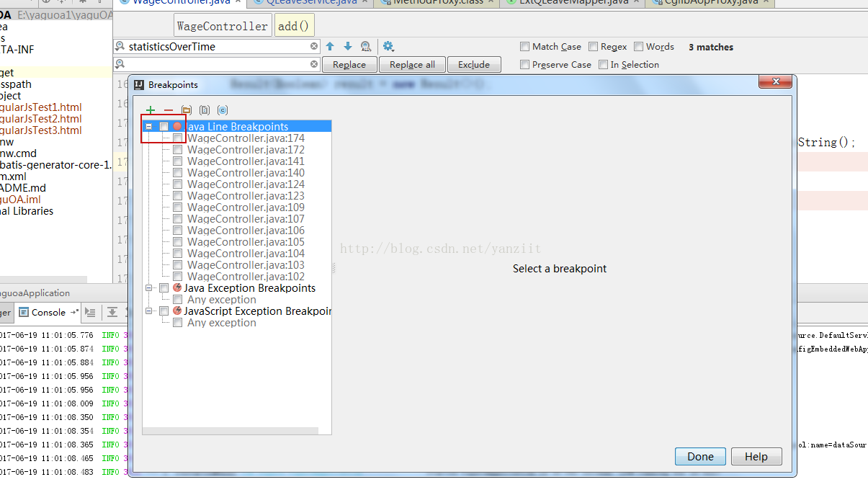Viewport: 868px width, 482px height.
Task: Click the scroll to end console icon
Action: point(112,312)
